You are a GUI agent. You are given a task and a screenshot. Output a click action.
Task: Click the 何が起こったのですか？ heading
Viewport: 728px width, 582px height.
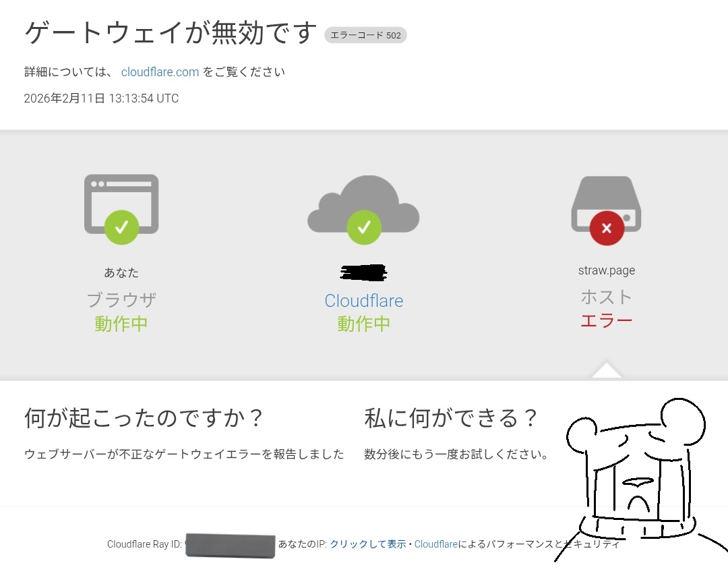144,418
